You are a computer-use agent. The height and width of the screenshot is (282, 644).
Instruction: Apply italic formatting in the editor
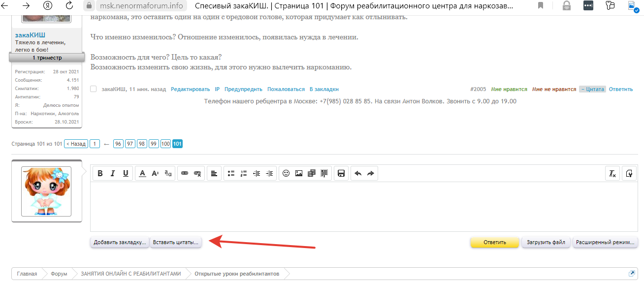[113, 173]
